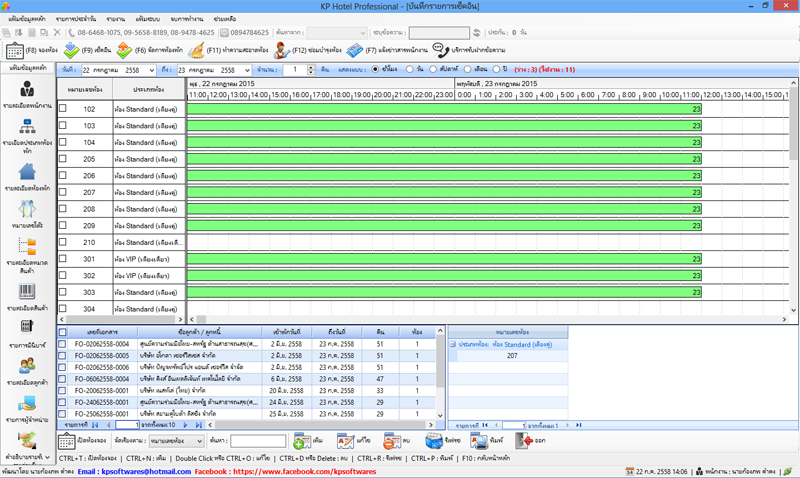
Task: Expand the sidebar scroll chevron at bottom
Action: (47, 457)
